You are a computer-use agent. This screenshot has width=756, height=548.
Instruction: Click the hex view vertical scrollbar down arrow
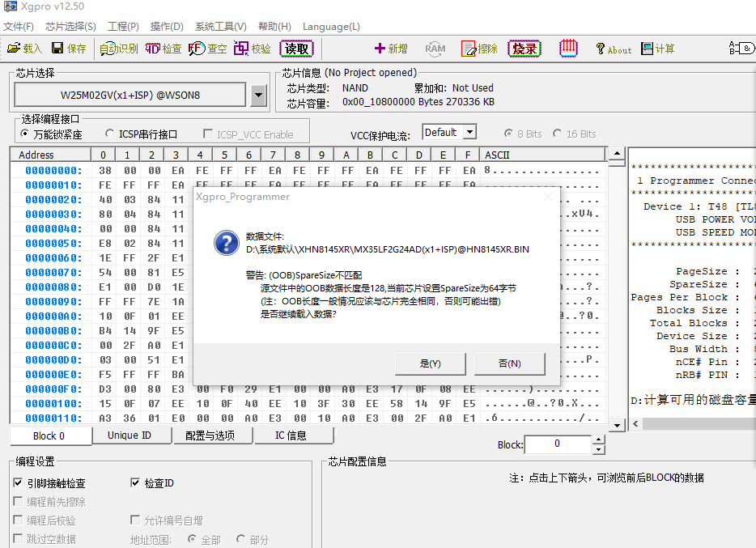point(616,425)
